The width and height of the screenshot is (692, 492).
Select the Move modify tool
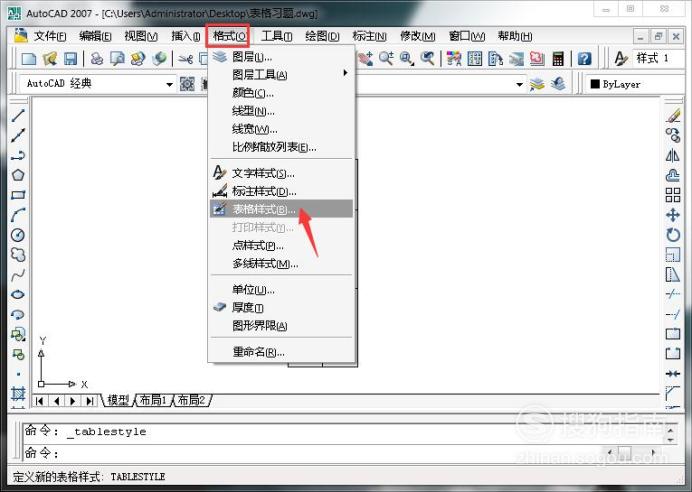(673, 215)
